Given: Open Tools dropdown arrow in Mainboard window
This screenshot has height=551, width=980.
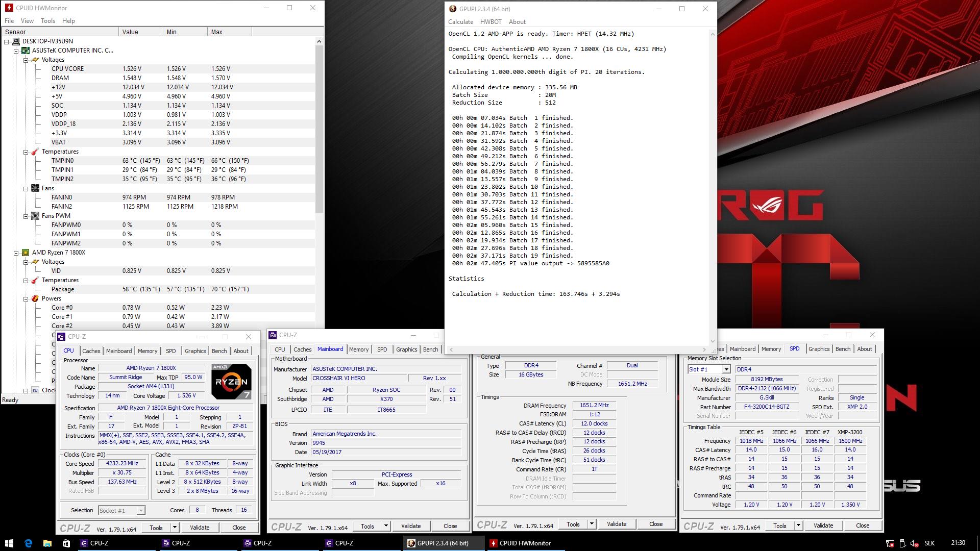Looking at the screenshot, I should (386, 526).
